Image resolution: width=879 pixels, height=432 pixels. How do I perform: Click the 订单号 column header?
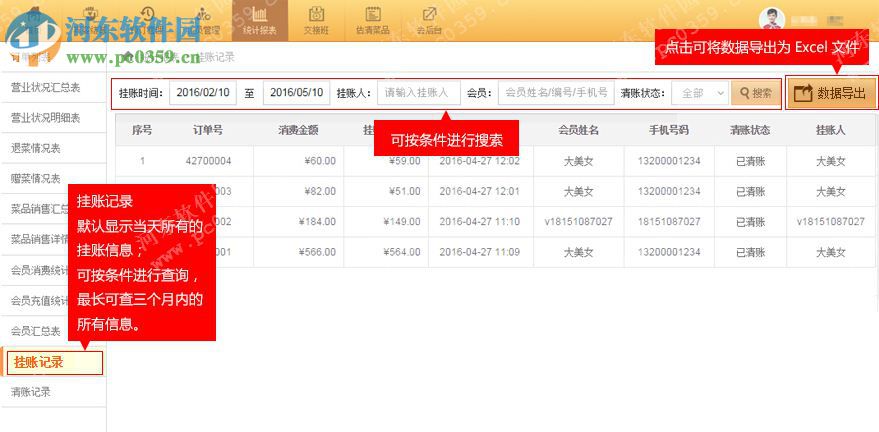point(208,131)
